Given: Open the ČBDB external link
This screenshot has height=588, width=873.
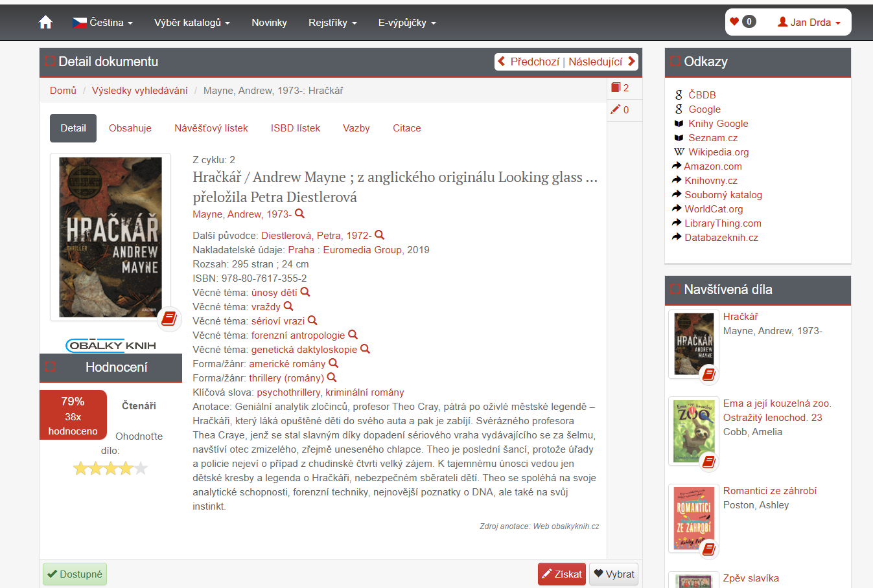Looking at the screenshot, I should [702, 95].
